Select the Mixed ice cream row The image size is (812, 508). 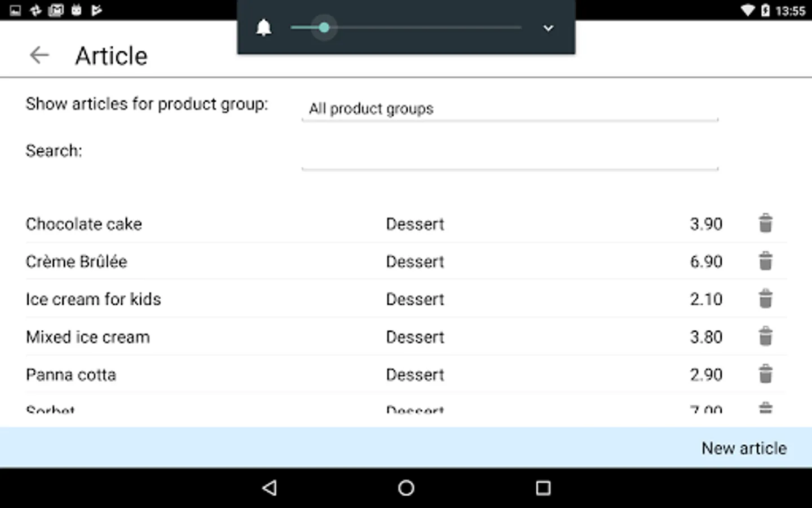point(88,338)
